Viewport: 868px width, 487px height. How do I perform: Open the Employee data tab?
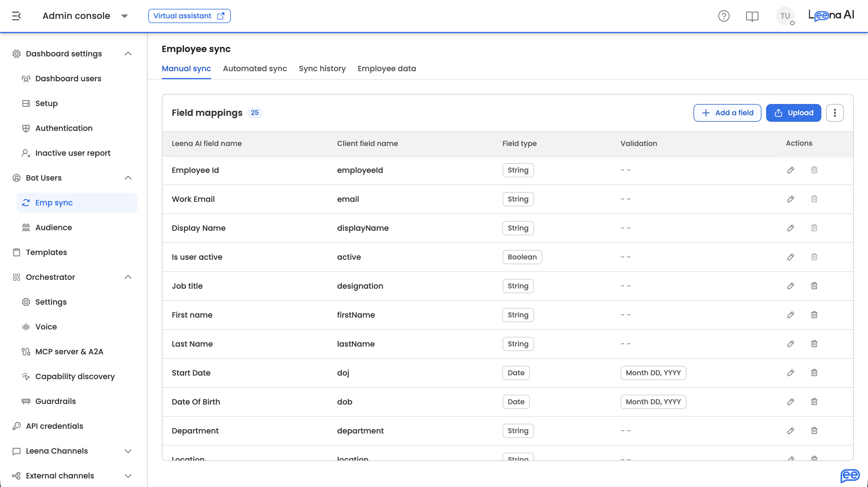(387, 69)
